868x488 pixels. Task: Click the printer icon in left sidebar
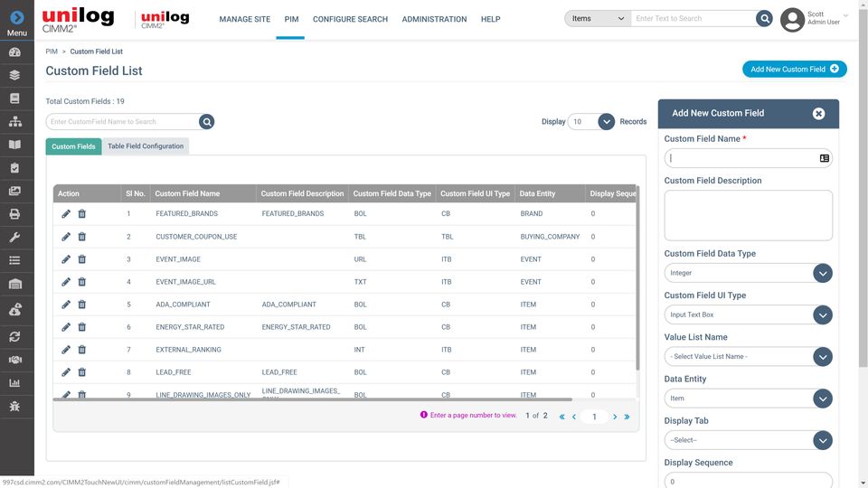click(15, 215)
